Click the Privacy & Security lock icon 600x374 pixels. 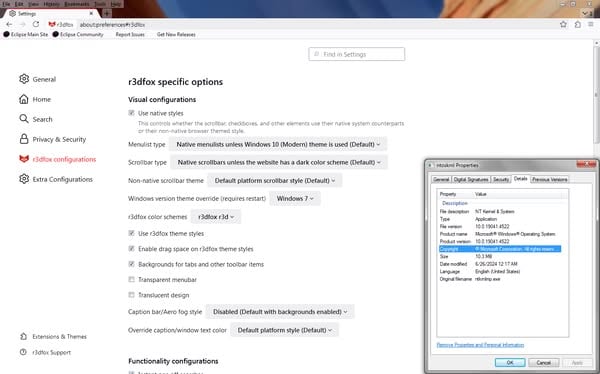coord(24,139)
